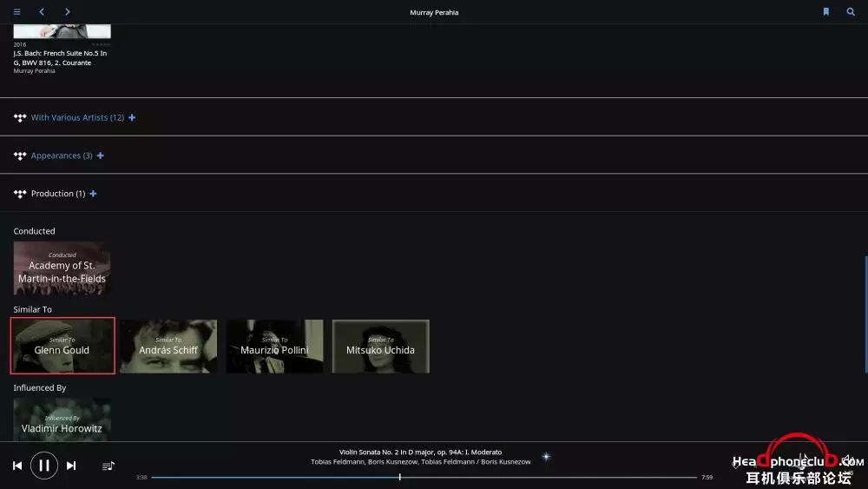Click Tobias Feldmann now-playing artist line
Screen dimensions: 868x489
pyautogui.click(x=420, y=462)
